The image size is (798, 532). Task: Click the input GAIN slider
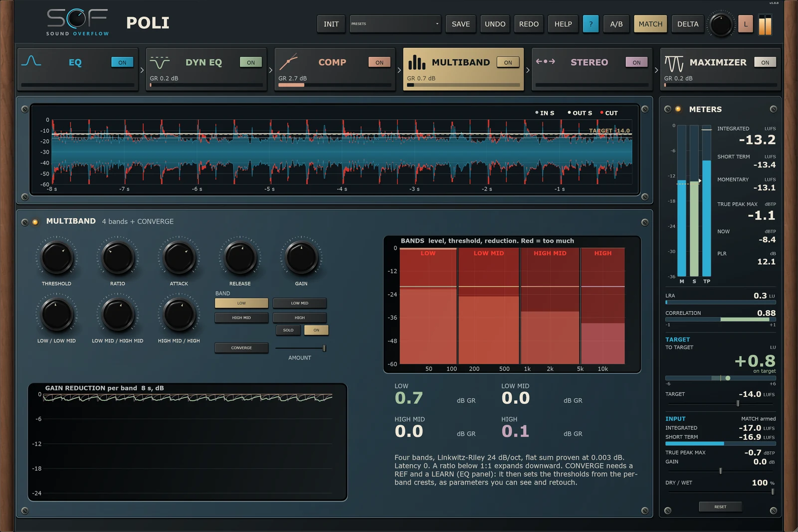[x=720, y=471]
